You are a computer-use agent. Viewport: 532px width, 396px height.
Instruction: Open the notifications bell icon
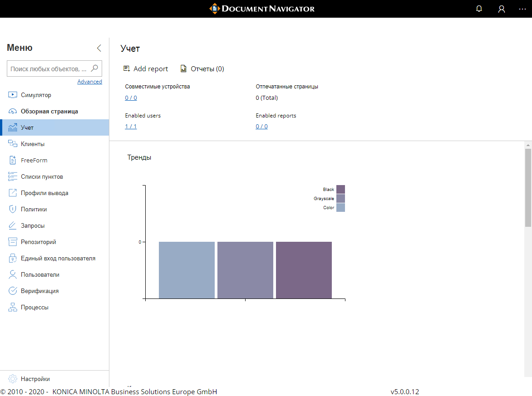coord(479,9)
